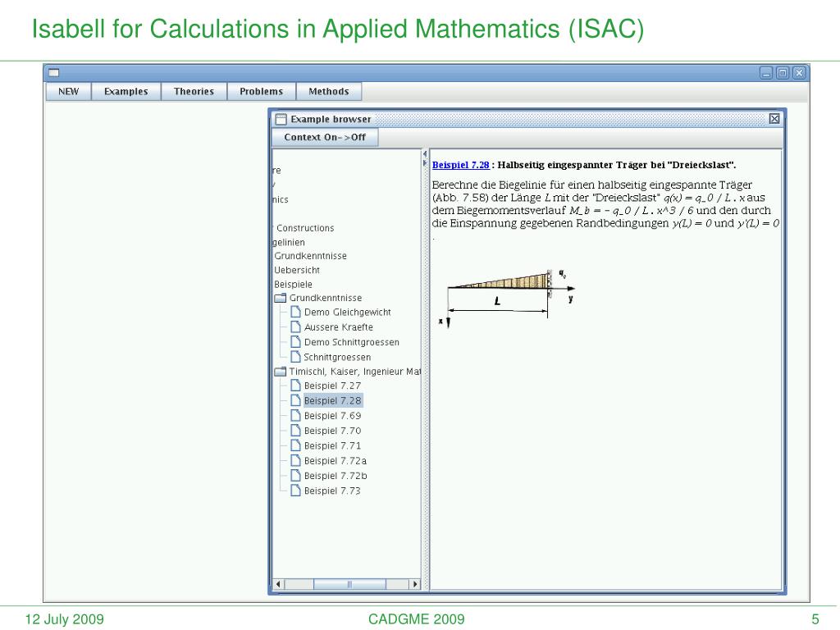Open example Beispiel 7.73 label

tap(333, 491)
